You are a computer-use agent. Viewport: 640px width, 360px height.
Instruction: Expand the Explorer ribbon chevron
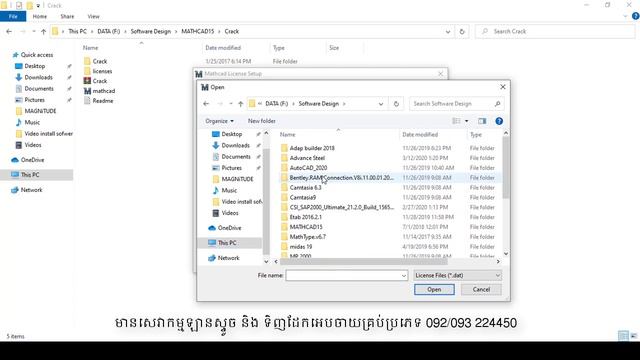tap(625, 16)
